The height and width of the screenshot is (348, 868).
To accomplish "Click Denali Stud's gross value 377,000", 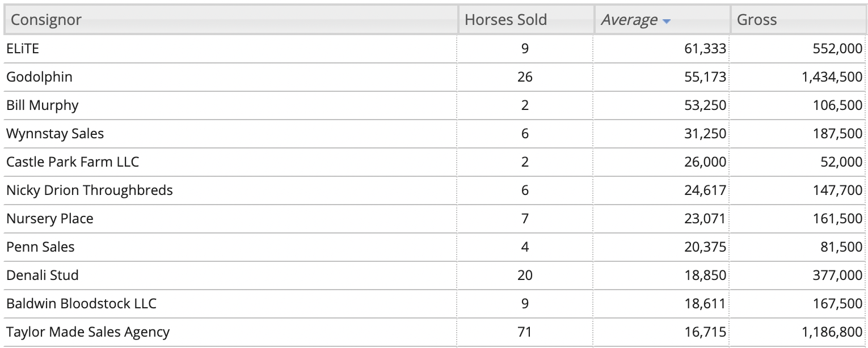I will pos(837,275).
